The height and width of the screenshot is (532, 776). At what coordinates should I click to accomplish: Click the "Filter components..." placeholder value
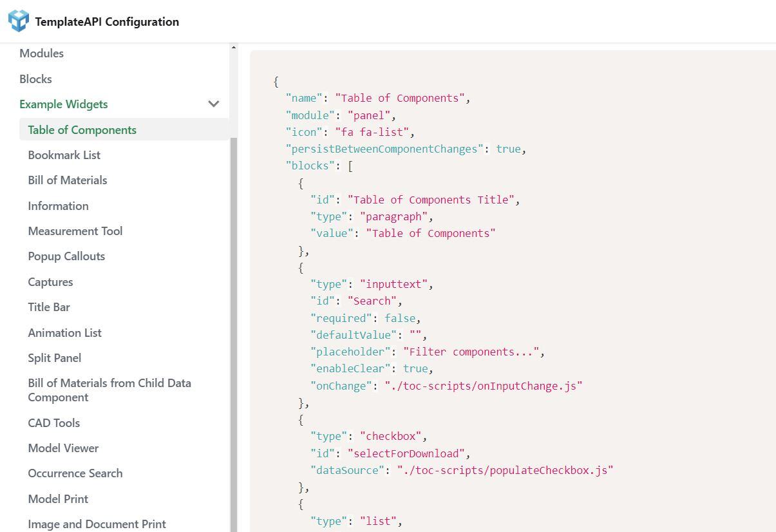471,352
